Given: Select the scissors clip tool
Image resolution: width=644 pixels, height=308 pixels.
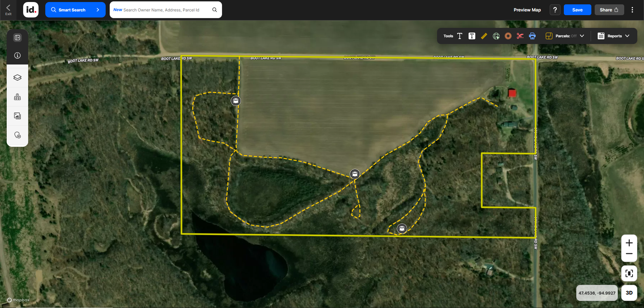Looking at the screenshot, I should (520, 36).
